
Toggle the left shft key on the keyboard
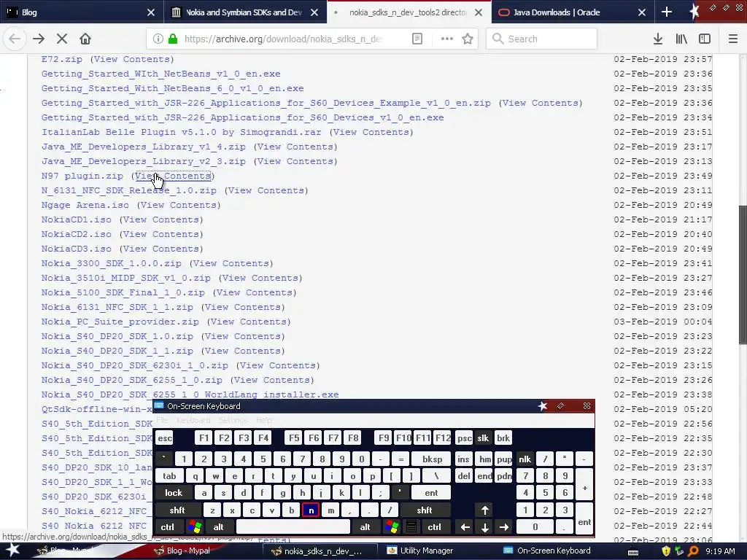click(177, 510)
